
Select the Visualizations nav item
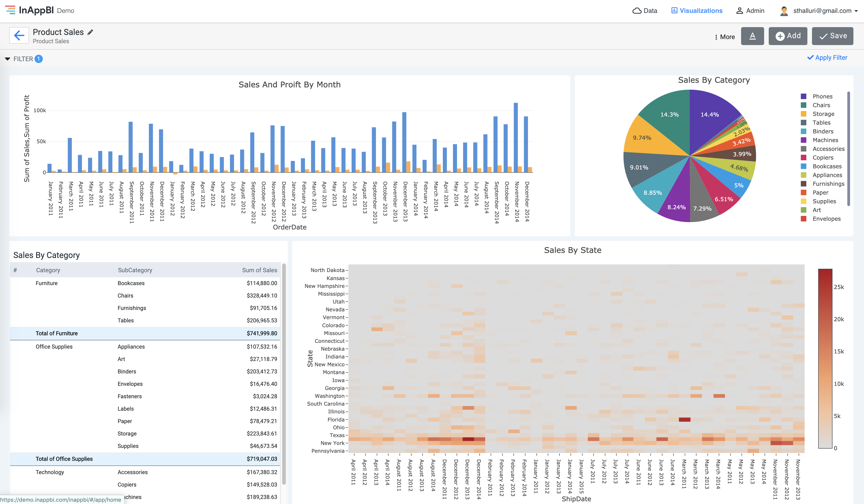[696, 11]
